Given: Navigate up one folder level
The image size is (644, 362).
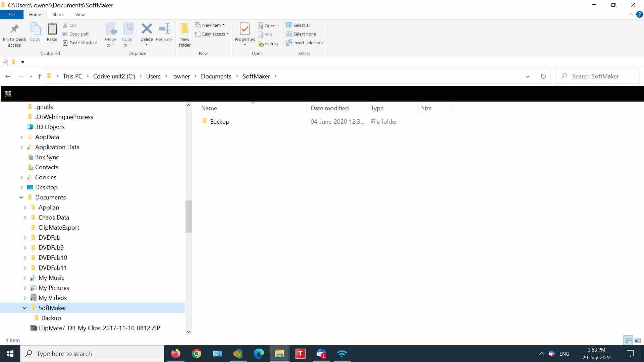Looking at the screenshot, I should tap(40, 76).
